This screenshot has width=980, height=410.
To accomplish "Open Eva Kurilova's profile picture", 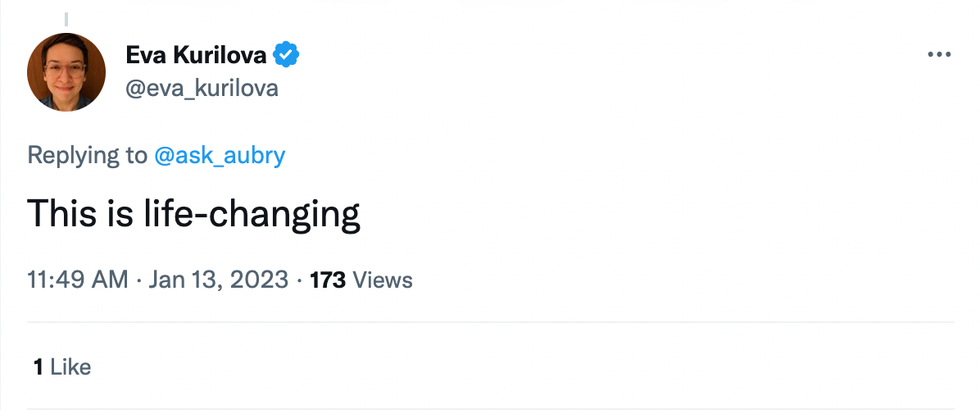I will pyautogui.click(x=66, y=72).
